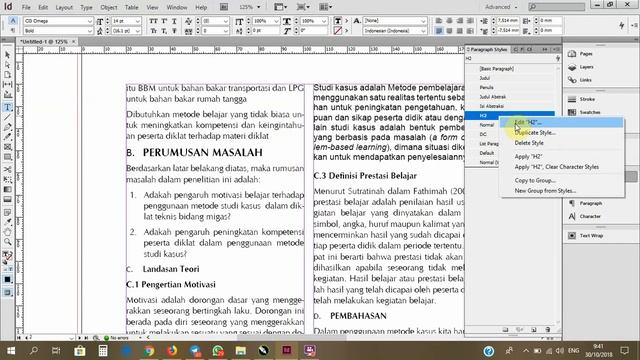640x360 pixels.
Task: Open the File menu
Action: (x=26, y=7)
